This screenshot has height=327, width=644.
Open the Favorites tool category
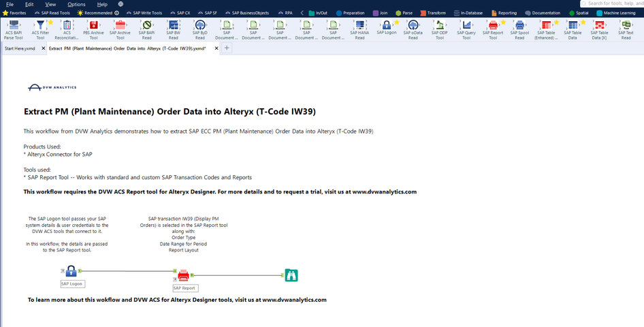point(14,13)
